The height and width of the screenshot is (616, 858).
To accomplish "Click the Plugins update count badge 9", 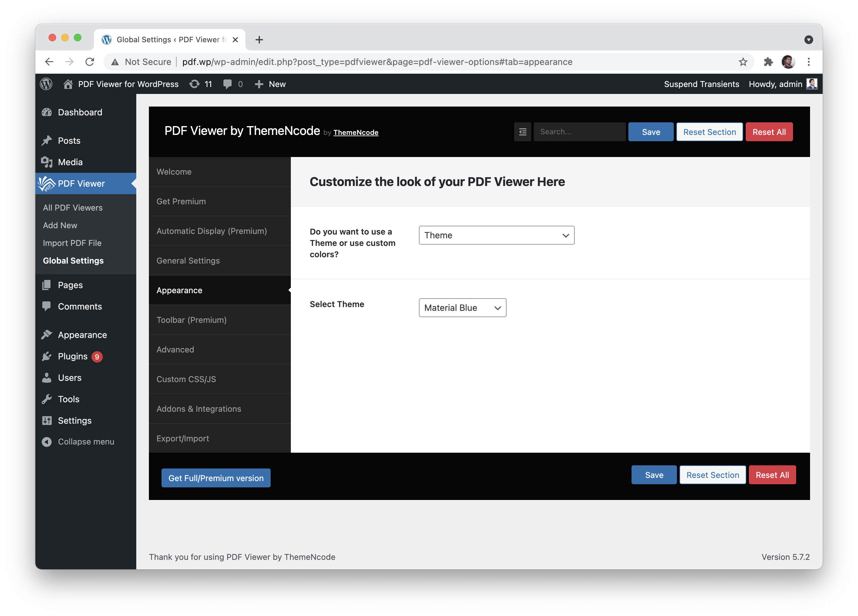I will tap(97, 357).
